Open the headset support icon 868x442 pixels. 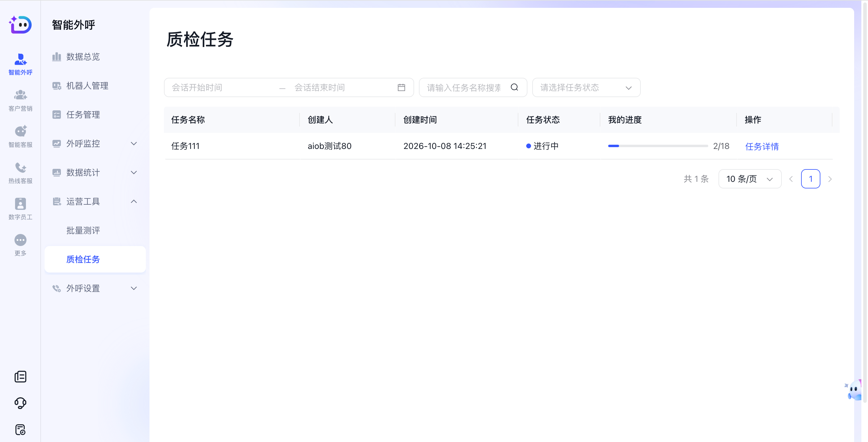20,403
